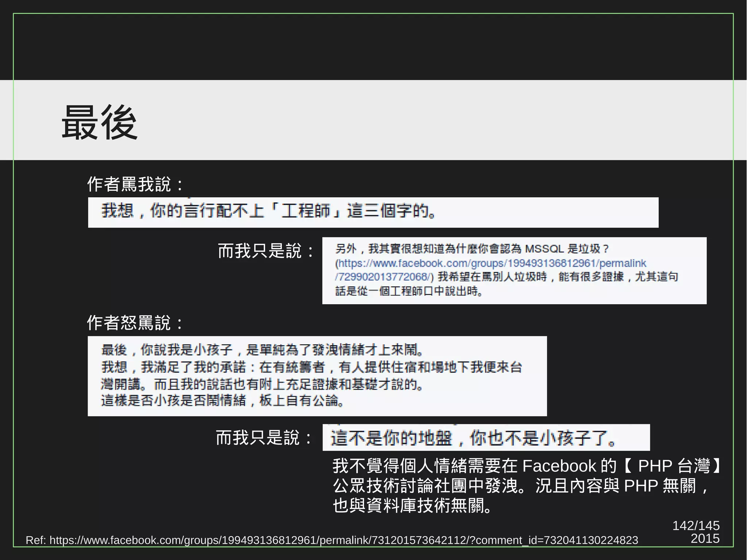Click the line 也與資料庫技術無關。
This screenshot has width=747, height=560.
click(413, 506)
